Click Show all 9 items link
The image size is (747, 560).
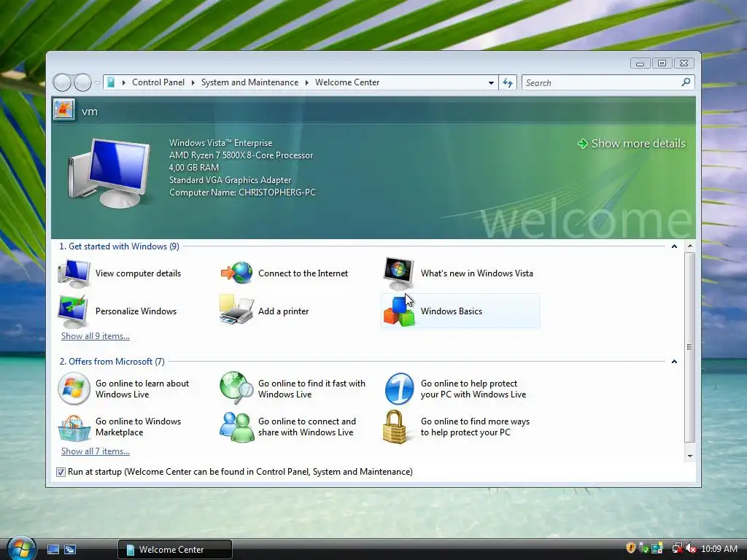click(x=96, y=336)
